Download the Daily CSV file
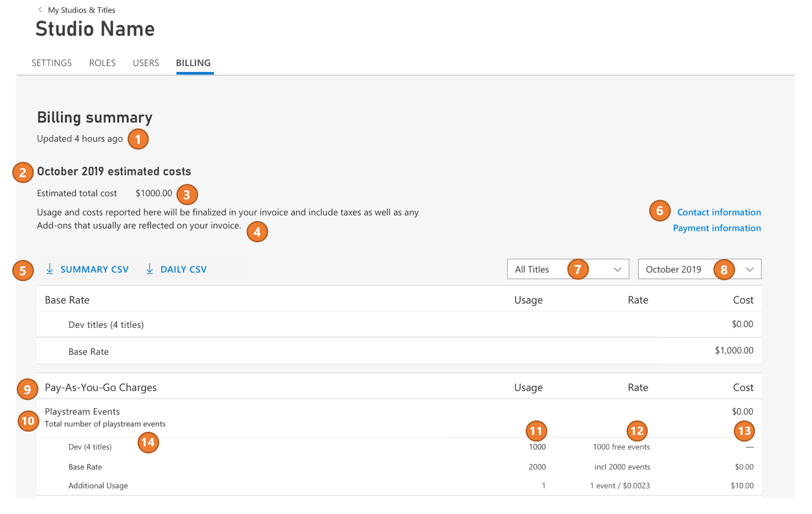812x514 pixels. click(183, 269)
